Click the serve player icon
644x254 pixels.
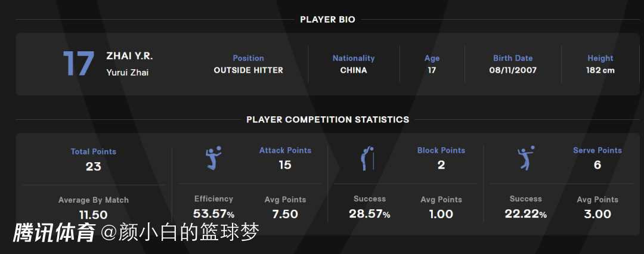526,158
